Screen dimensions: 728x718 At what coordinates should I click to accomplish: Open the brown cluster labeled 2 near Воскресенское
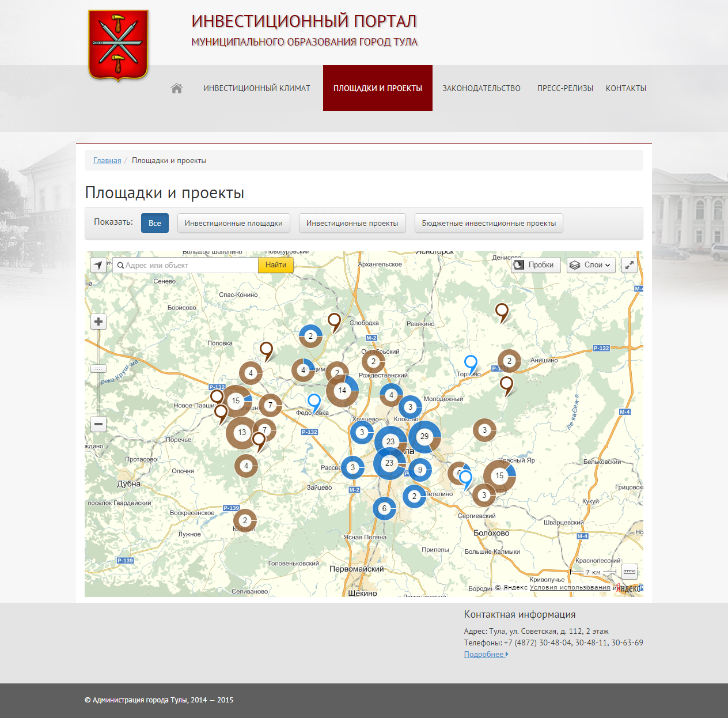[x=245, y=521]
